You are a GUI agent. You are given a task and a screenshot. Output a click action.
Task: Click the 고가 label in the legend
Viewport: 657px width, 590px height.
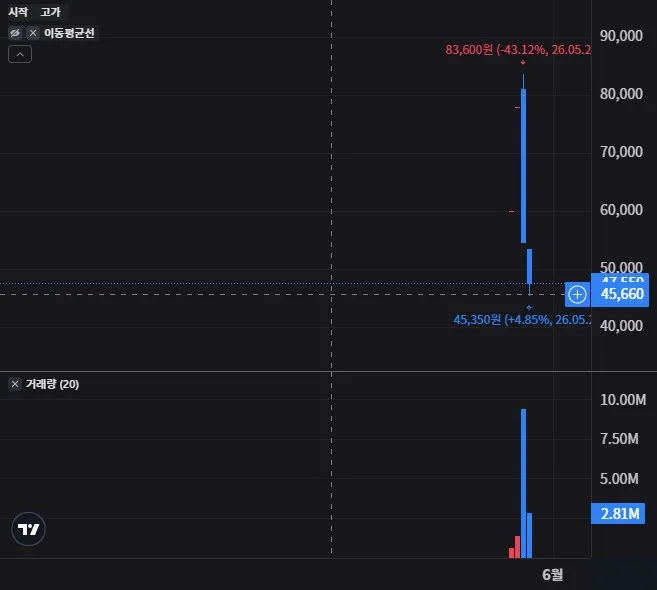51,12
